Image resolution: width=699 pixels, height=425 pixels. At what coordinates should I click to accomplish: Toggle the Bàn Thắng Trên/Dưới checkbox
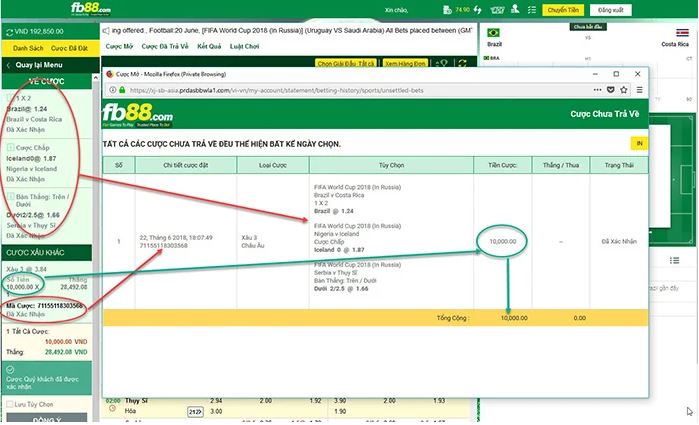coord(10,196)
